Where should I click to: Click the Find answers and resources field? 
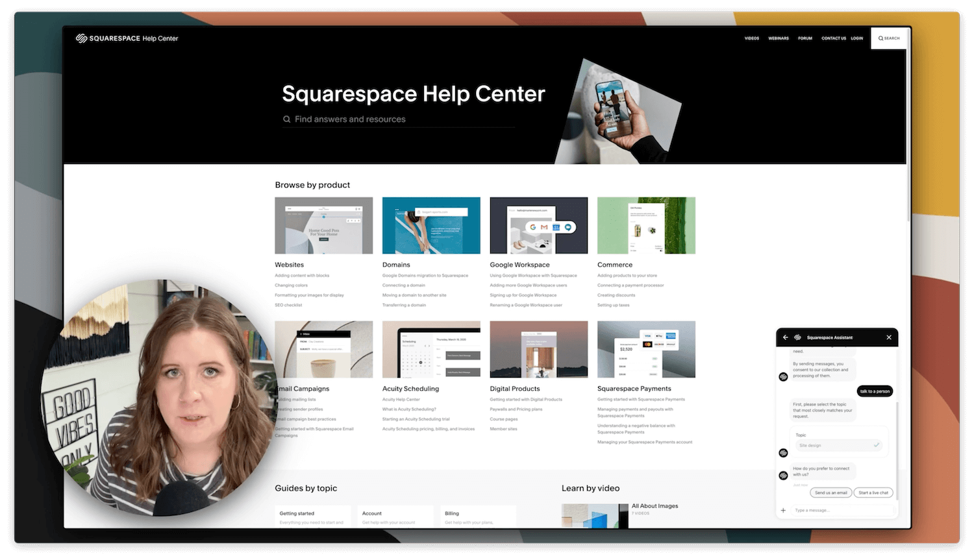point(399,119)
